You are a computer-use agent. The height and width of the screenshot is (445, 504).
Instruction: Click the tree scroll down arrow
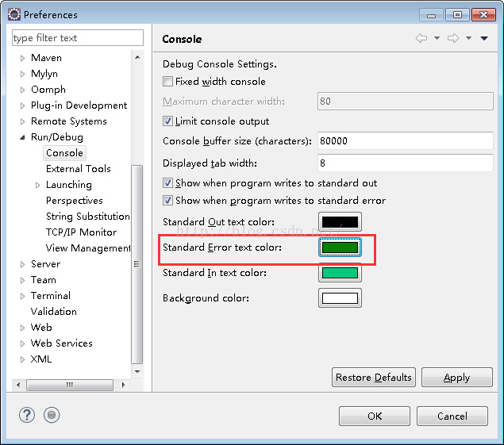tap(137, 372)
